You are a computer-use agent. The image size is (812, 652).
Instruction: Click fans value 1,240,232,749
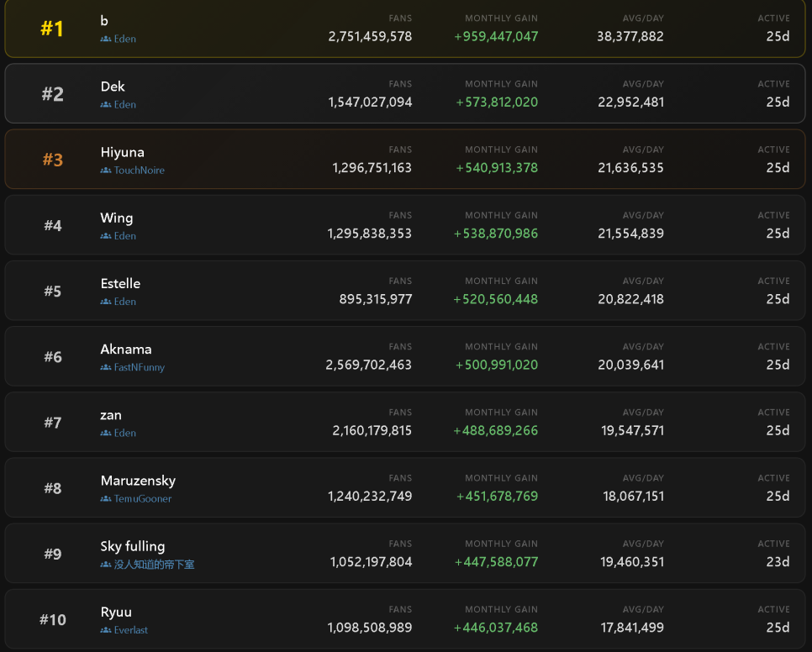click(x=370, y=497)
